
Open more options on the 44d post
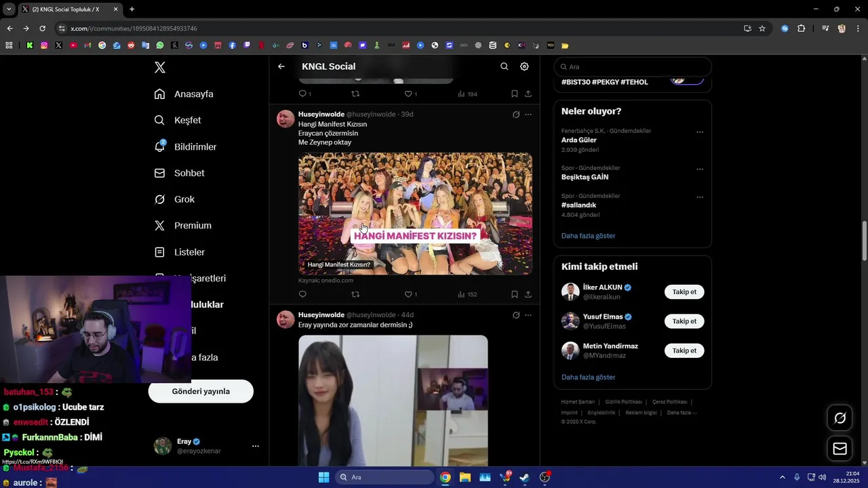coord(528,315)
